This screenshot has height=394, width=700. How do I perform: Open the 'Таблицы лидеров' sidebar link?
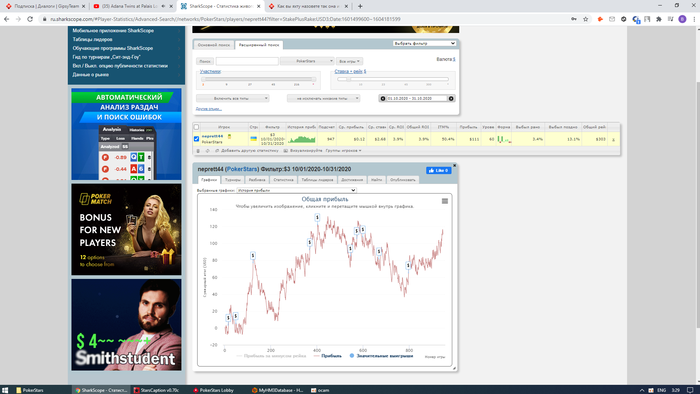pos(92,39)
